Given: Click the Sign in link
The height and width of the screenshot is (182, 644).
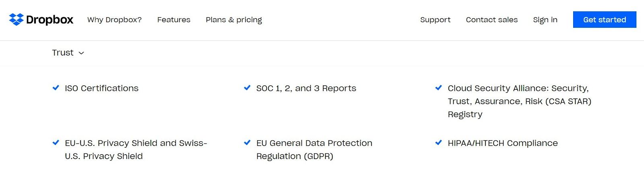Looking at the screenshot, I should [x=545, y=20].
